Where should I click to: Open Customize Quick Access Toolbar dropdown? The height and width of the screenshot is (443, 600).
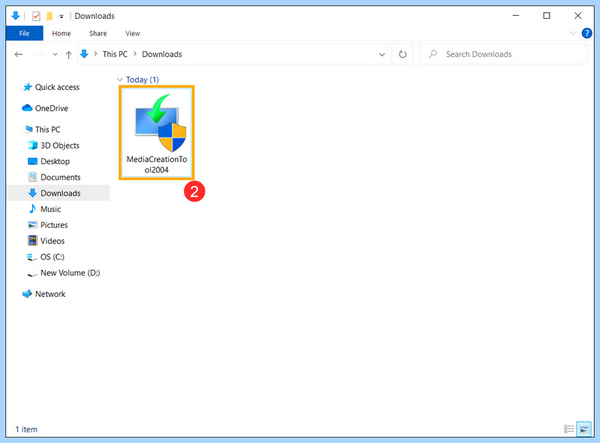point(61,16)
